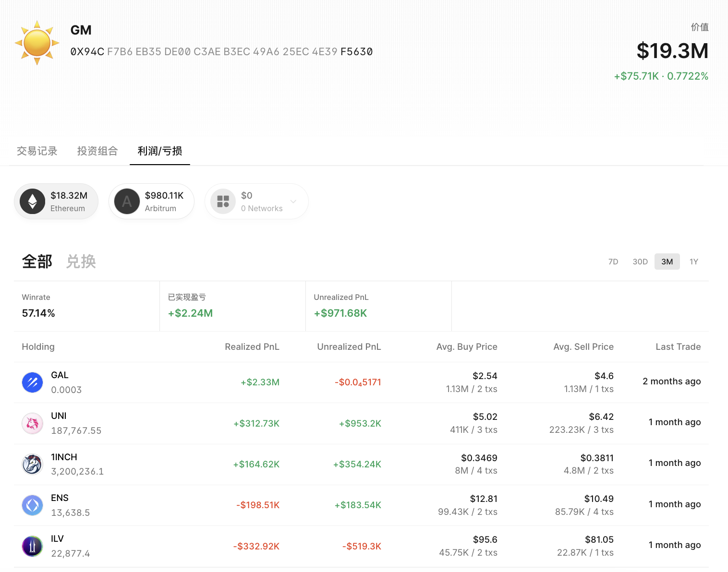728x572 pixels.
Task: Click ILV realized PnL -$332.92K
Action: 256,546
